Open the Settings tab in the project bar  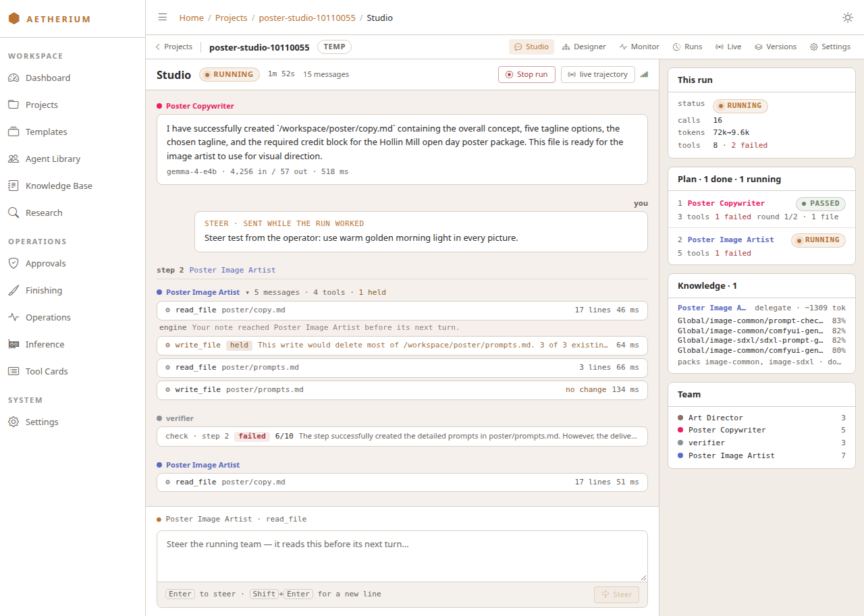(x=830, y=47)
